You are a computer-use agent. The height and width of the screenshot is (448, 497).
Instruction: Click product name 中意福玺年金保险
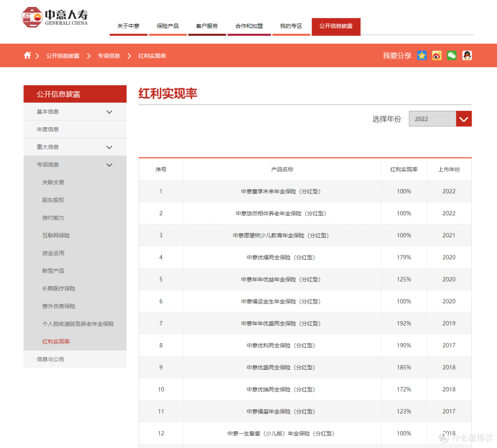tap(281, 412)
